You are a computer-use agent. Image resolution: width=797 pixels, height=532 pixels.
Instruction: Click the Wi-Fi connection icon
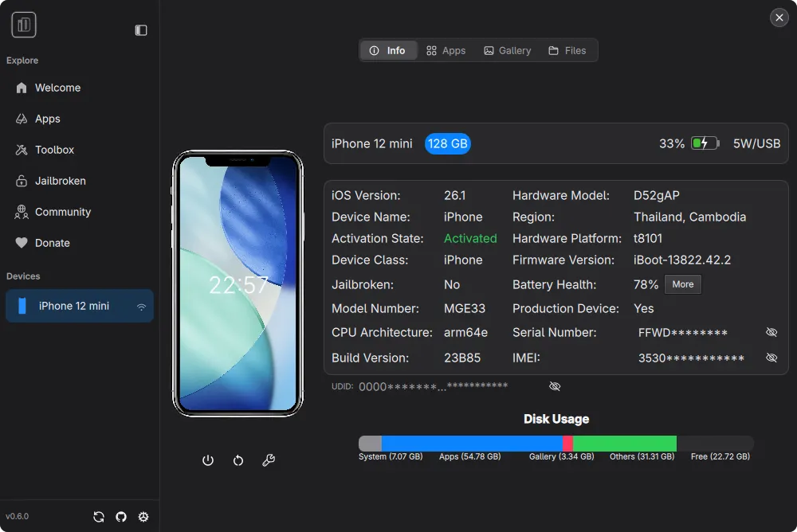point(141,307)
